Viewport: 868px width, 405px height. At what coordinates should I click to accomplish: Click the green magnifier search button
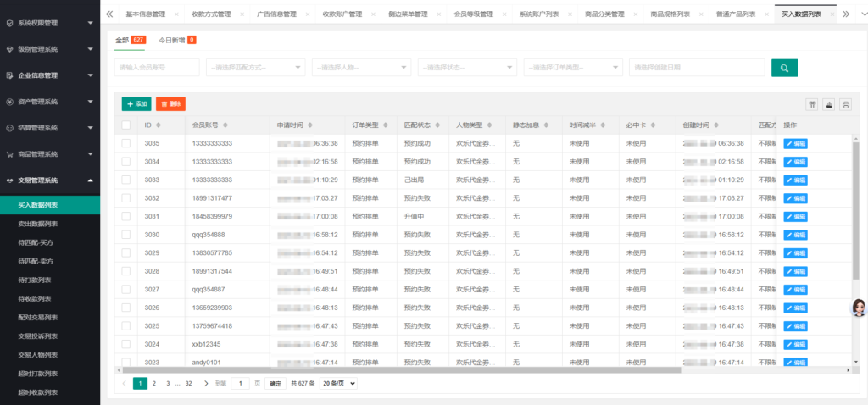784,68
